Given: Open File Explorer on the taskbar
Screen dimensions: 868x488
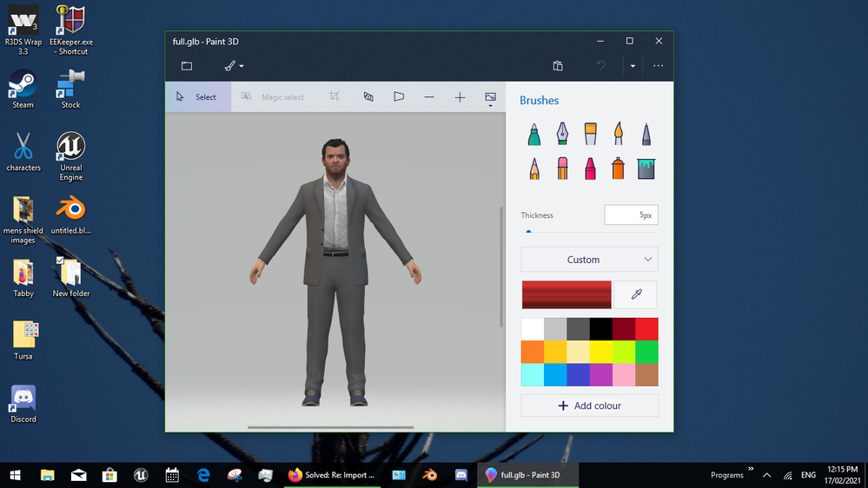Looking at the screenshot, I should (48, 475).
